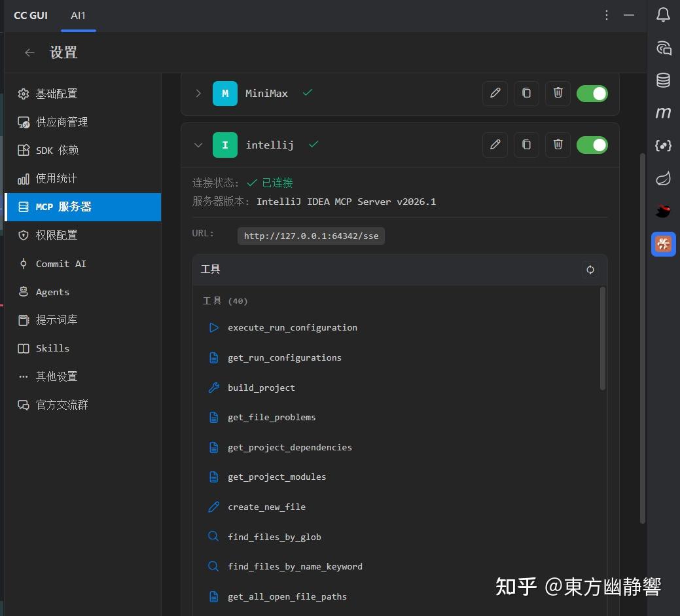Minimize the CC GUI tool window
This screenshot has height=616, width=680.
tap(629, 15)
